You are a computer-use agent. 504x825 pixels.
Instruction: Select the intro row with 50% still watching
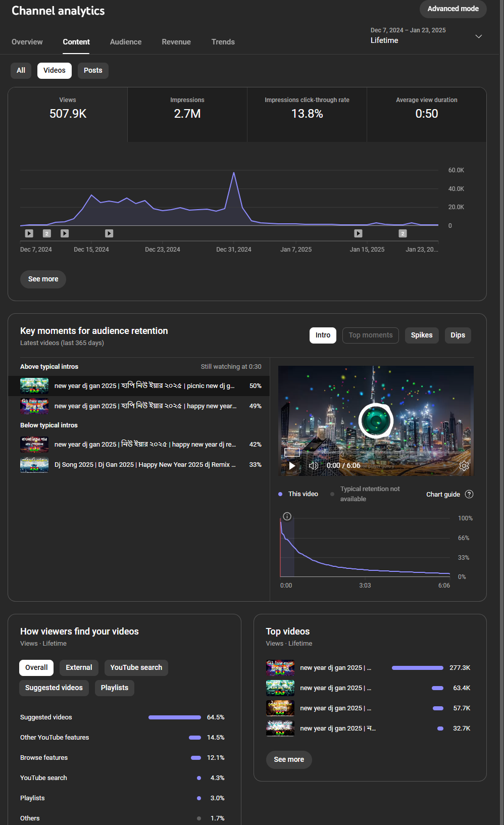(139, 386)
